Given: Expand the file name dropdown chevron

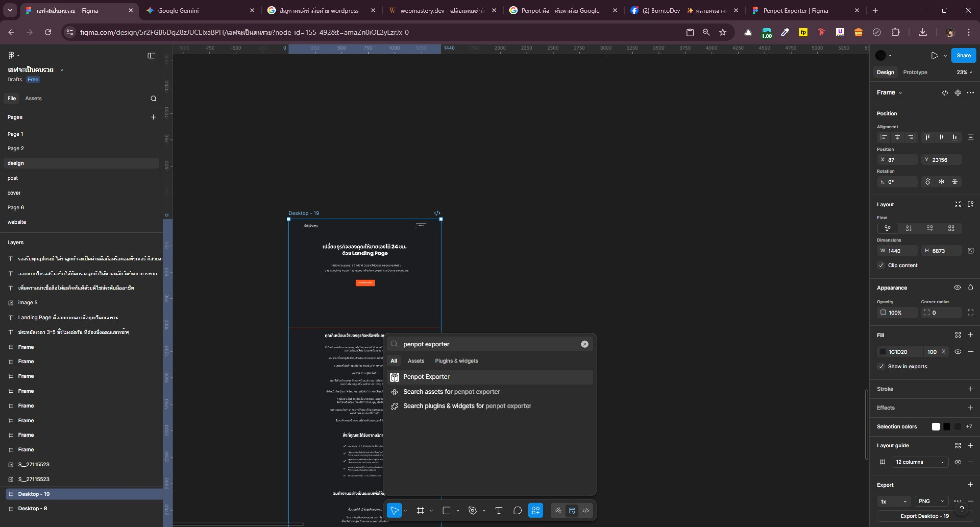Looking at the screenshot, I should coord(62,70).
